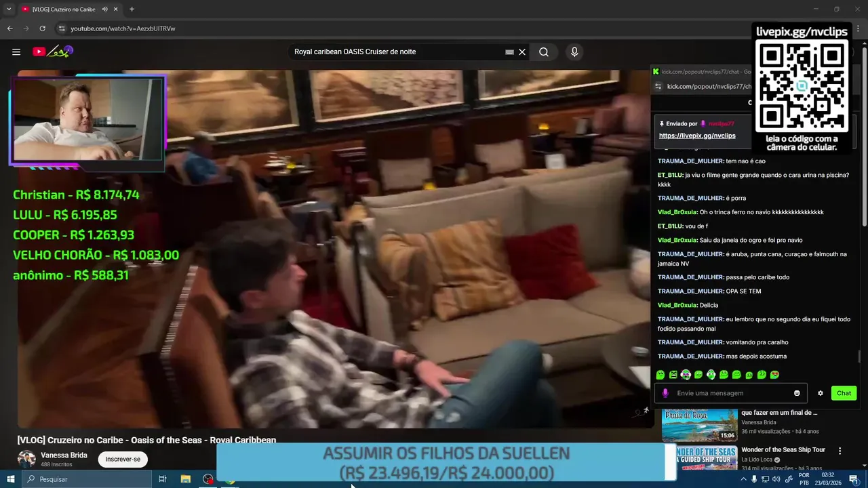Open YouTube guide hamburger menu

click(x=16, y=52)
